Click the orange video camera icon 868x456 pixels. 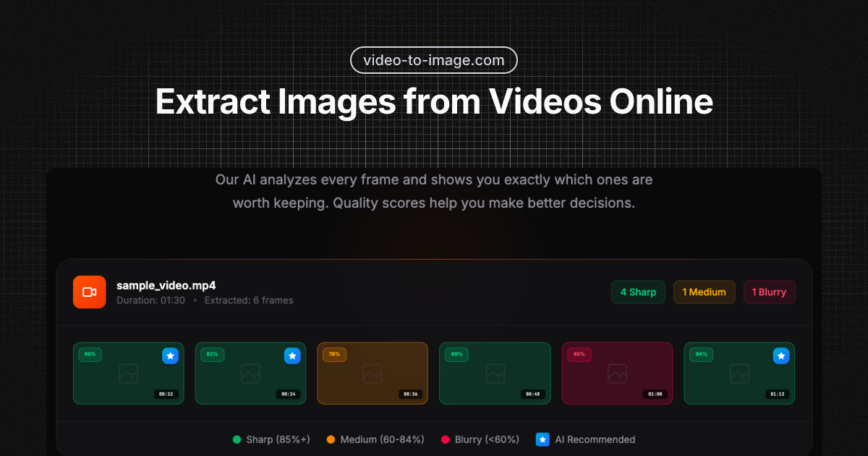89,292
